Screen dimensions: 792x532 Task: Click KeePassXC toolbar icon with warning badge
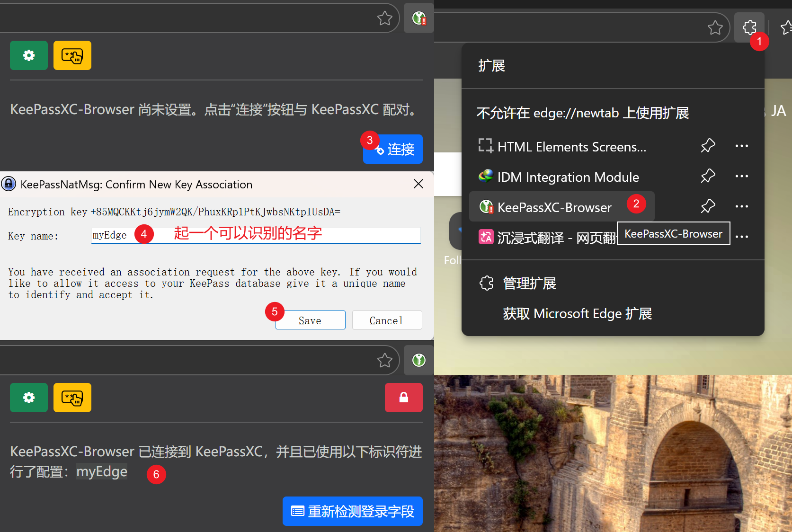[x=419, y=18]
